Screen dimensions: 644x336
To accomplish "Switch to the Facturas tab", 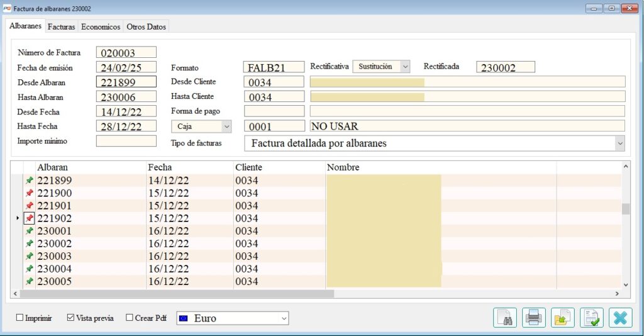I will 61,26.
